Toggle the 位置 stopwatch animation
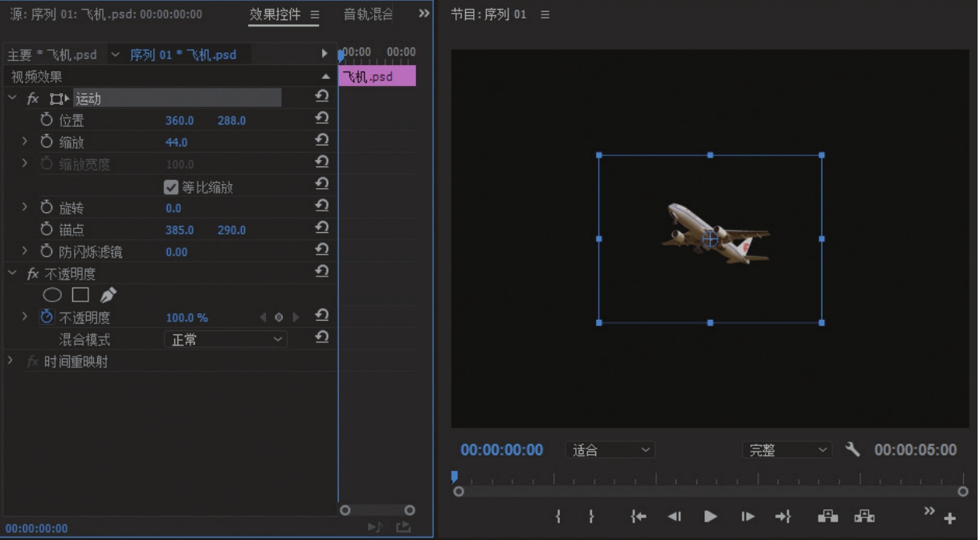 pyautogui.click(x=47, y=121)
